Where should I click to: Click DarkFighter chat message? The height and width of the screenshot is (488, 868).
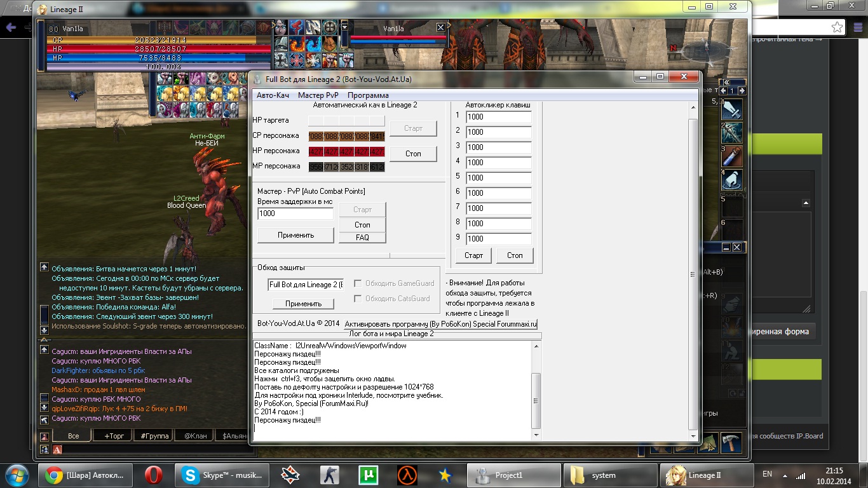98,370
